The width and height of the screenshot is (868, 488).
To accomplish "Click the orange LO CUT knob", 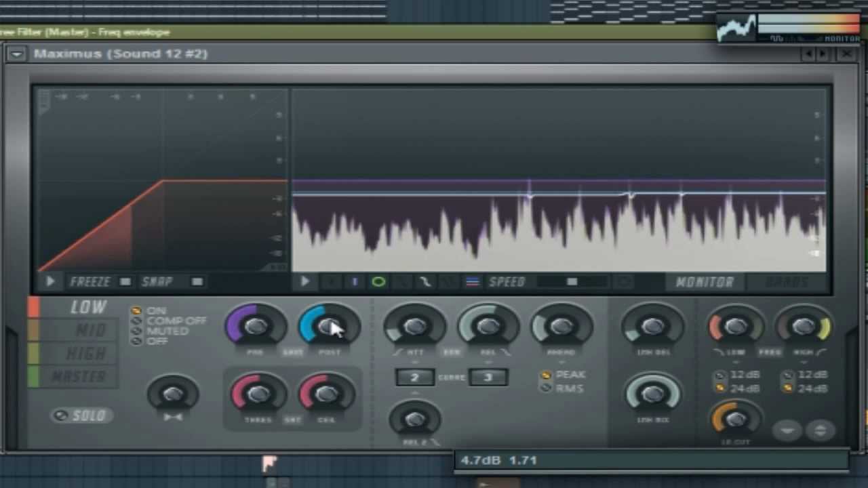I will (x=735, y=418).
